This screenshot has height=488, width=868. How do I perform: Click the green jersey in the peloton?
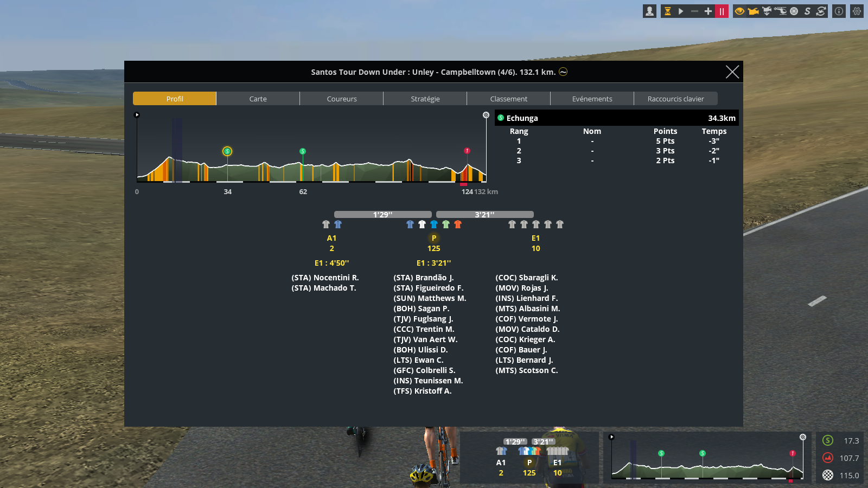(x=446, y=224)
